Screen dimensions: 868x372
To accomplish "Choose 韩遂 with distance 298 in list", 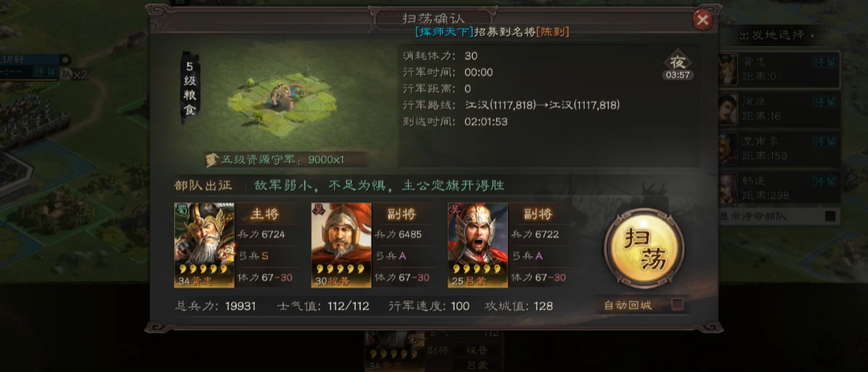I will tap(779, 188).
